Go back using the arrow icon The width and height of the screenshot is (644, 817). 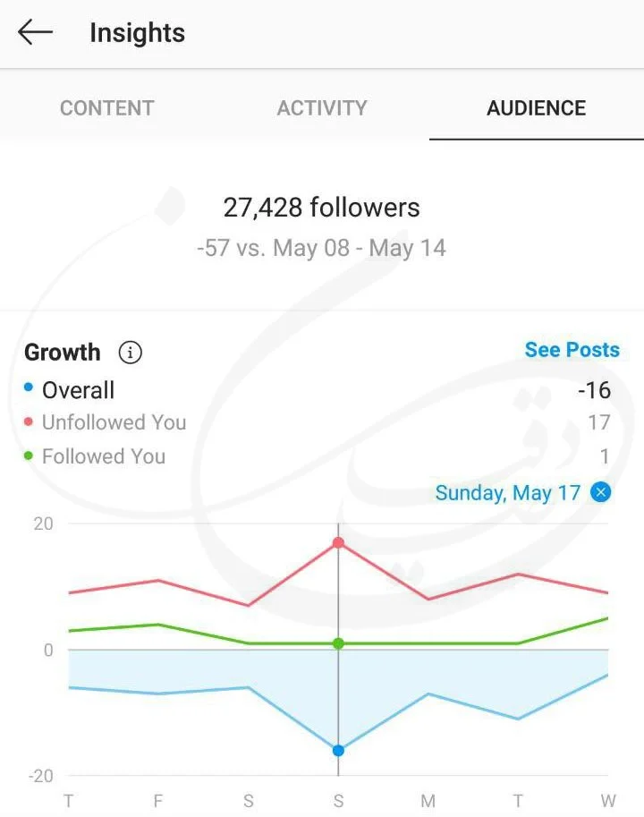coord(36,32)
